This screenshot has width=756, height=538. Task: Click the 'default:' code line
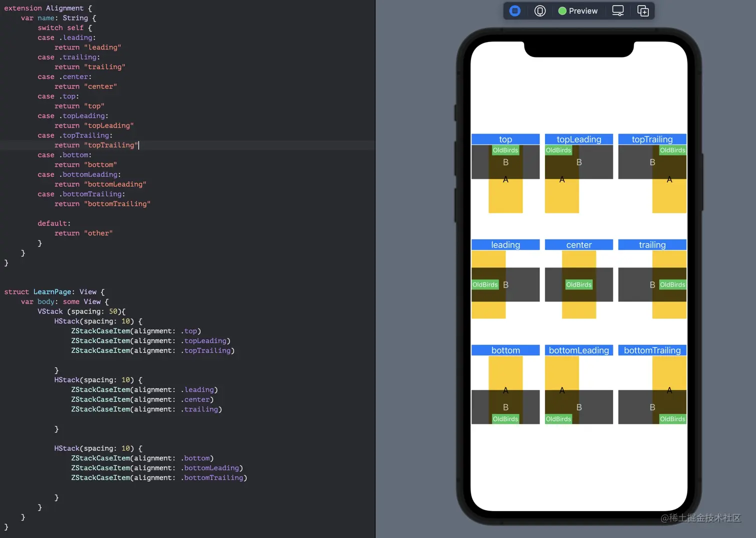click(x=54, y=223)
